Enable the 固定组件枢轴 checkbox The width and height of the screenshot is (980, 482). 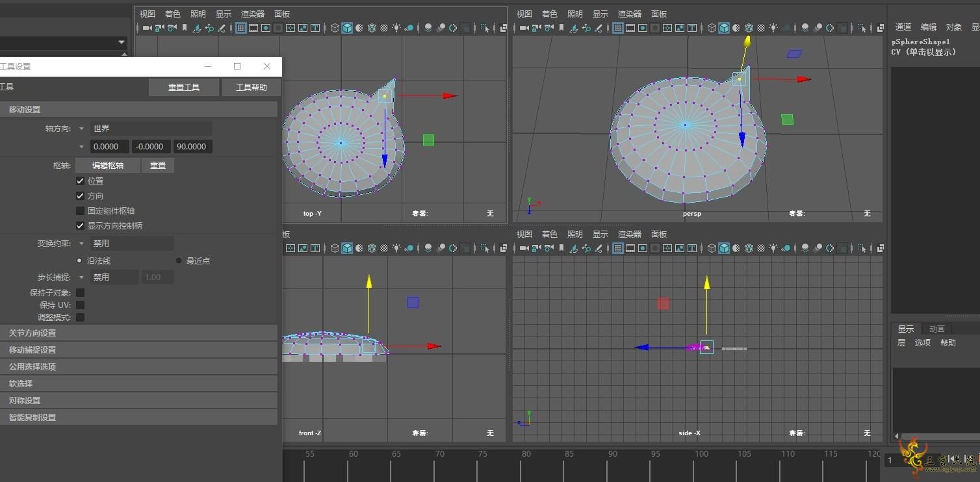[x=81, y=210]
